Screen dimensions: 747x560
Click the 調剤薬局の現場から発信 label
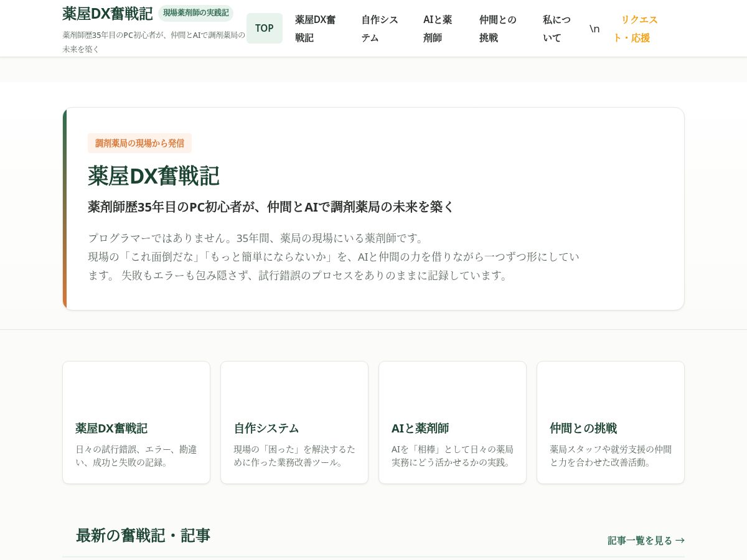click(139, 143)
